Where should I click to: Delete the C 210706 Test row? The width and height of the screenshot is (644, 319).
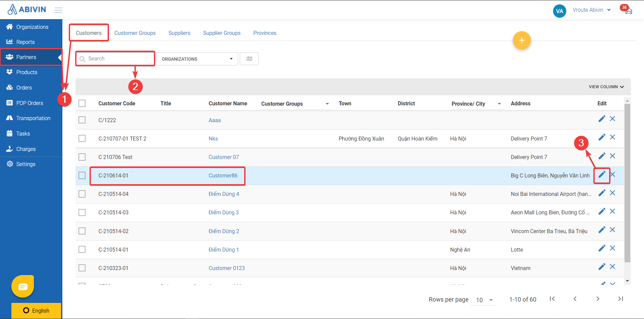point(612,156)
